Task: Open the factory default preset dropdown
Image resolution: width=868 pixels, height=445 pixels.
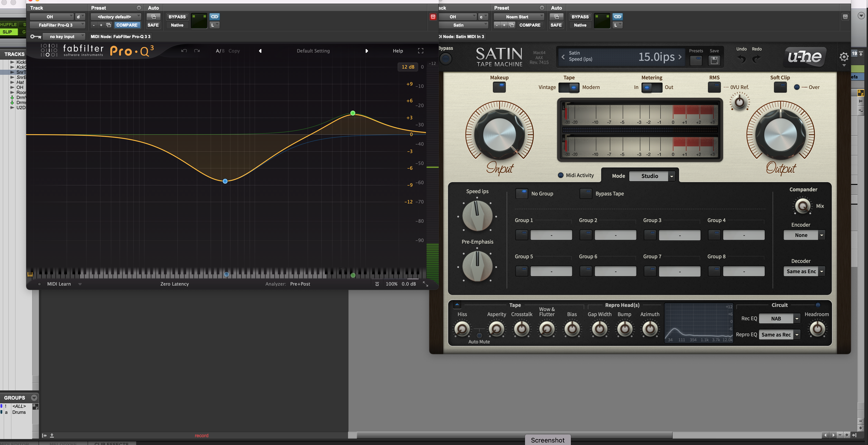Action: click(116, 17)
